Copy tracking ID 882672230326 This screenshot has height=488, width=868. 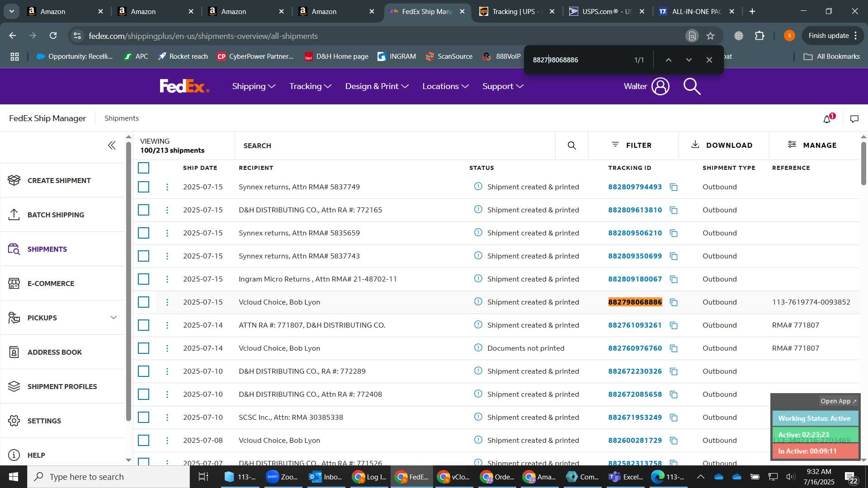click(674, 371)
